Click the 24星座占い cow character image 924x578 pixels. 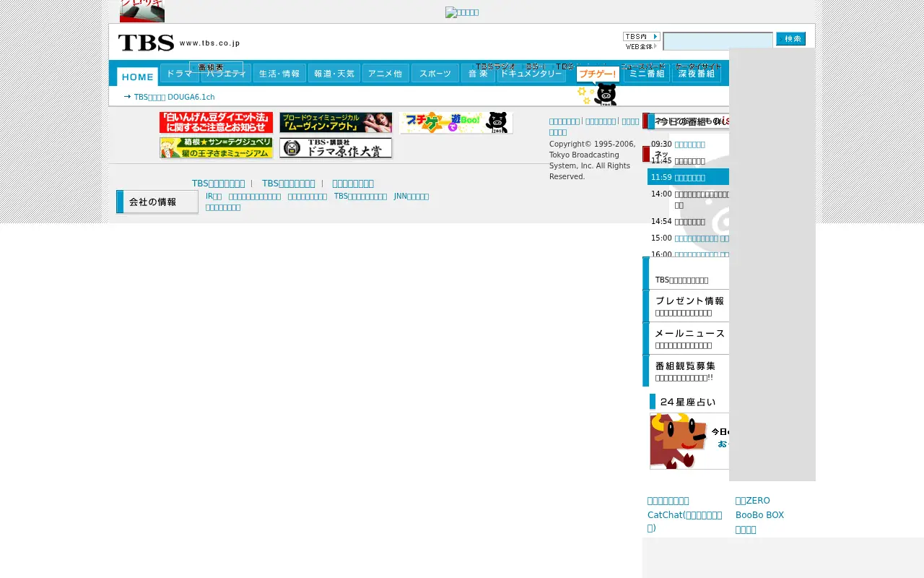tap(689, 441)
